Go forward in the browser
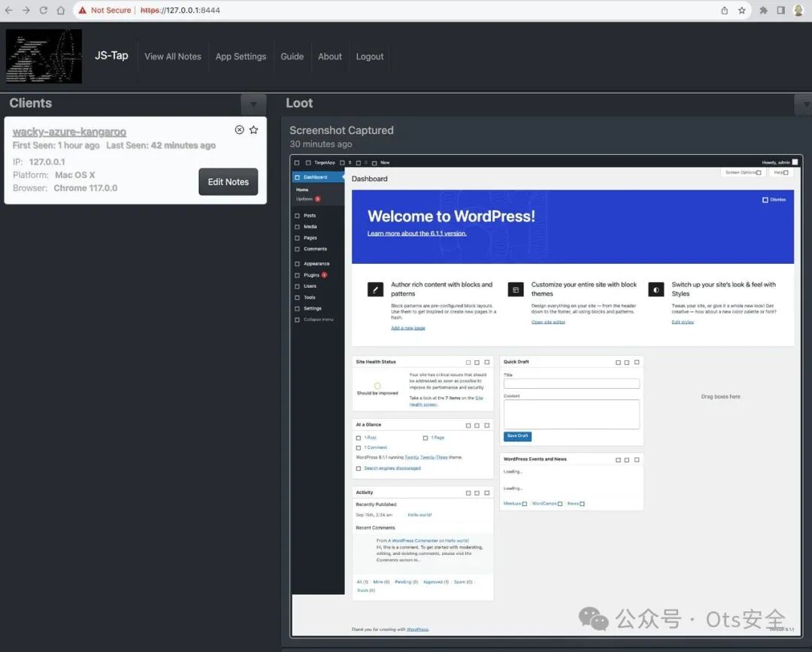812x652 pixels. click(x=26, y=11)
